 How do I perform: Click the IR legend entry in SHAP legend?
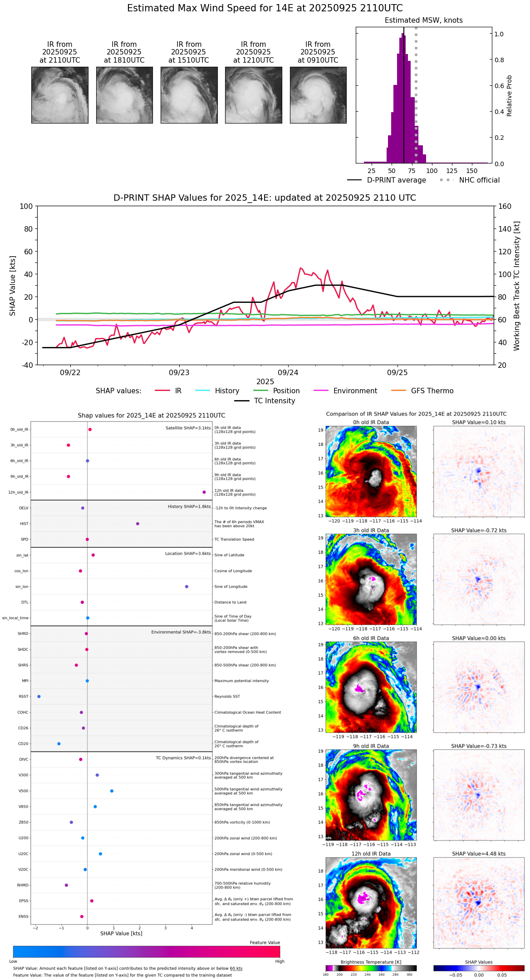[168, 391]
